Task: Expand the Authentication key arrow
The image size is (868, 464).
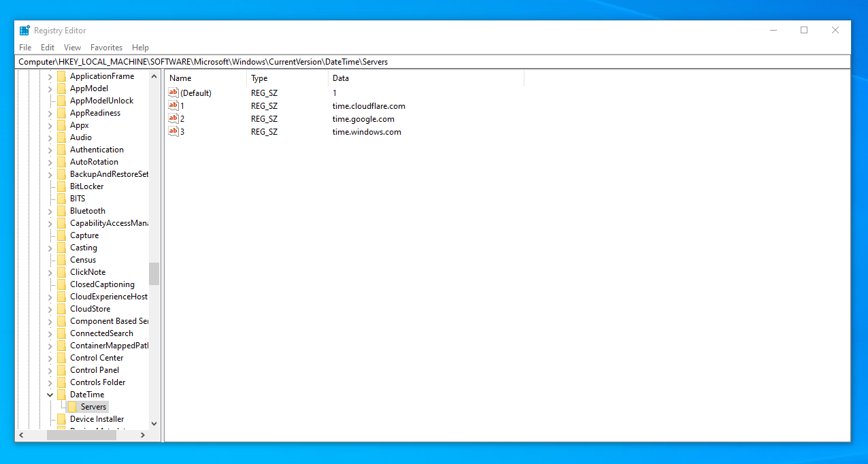Action: coord(50,150)
